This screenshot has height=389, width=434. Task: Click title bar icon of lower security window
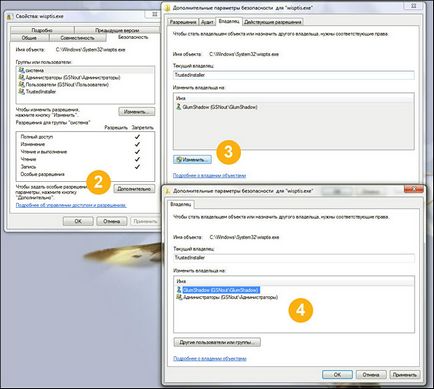[168, 191]
